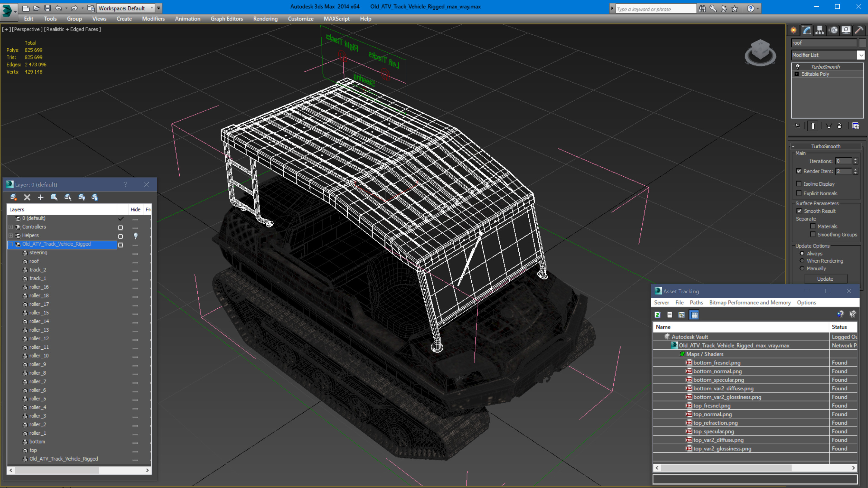Click Configure Modifier Sets icon

tap(856, 126)
